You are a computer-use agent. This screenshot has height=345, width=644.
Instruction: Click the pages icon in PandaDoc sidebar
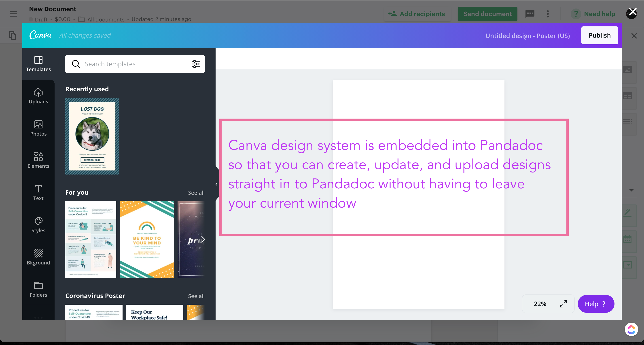tap(12, 35)
